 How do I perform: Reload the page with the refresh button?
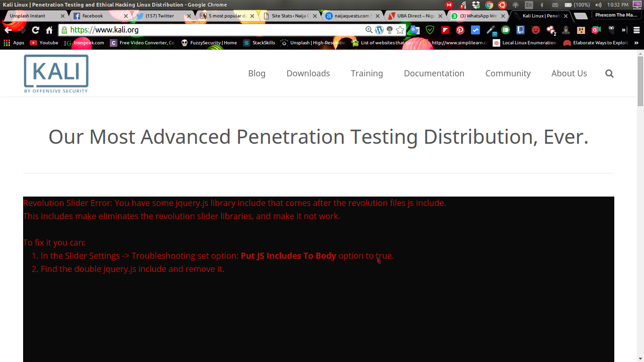coord(35,30)
